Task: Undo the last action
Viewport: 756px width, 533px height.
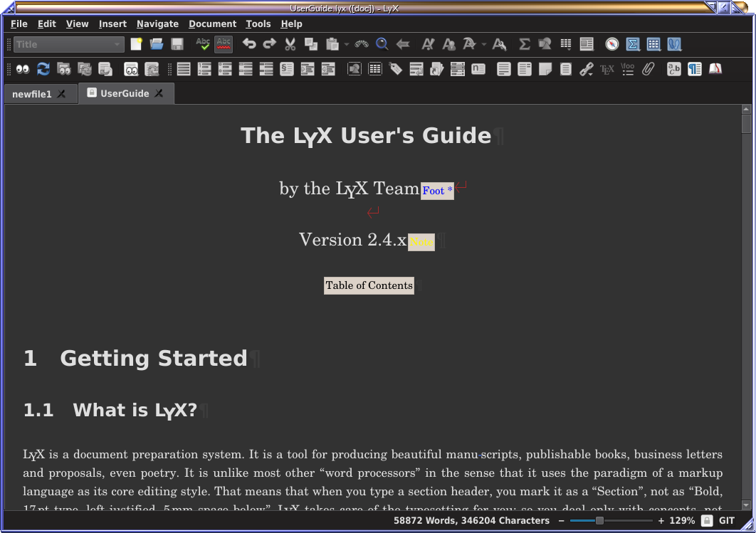Action: [249, 44]
